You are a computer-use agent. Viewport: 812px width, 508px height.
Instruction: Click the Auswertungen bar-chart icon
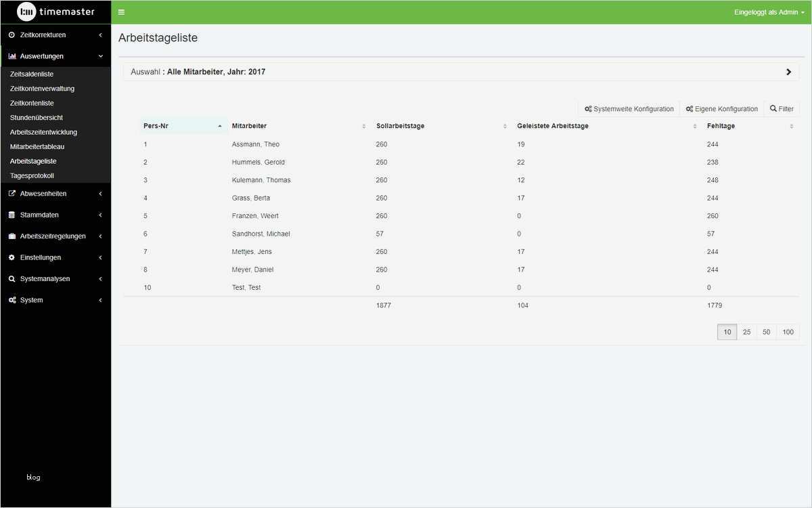point(12,56)
